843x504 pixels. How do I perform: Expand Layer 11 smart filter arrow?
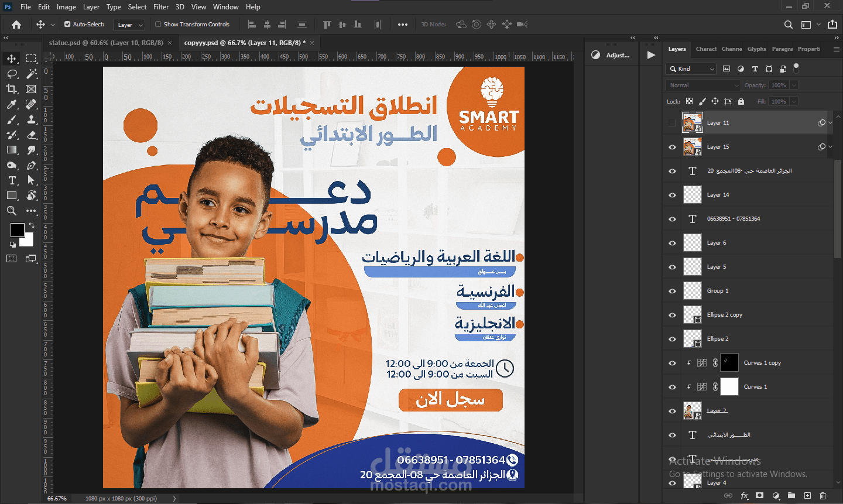pyautogui.click(x=830, y=123)
